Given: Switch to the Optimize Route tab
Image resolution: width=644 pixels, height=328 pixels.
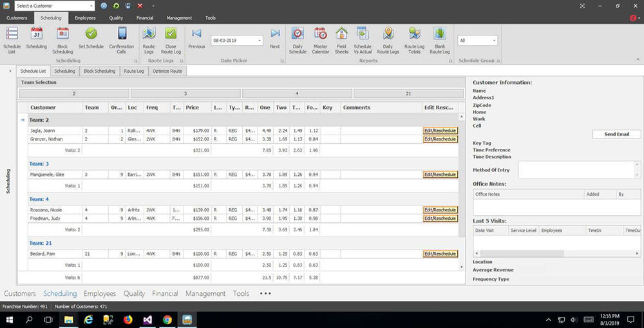Looking at the screenshot, I should 167,71.
